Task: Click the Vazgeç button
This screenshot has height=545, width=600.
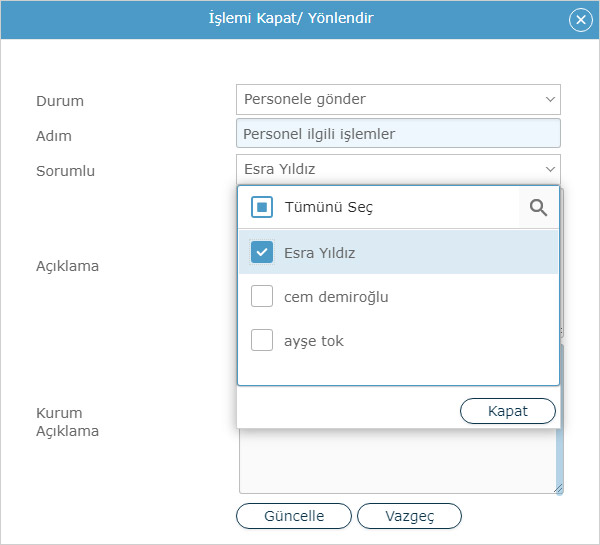Action: pyautogui.click(x=409, y=516)
